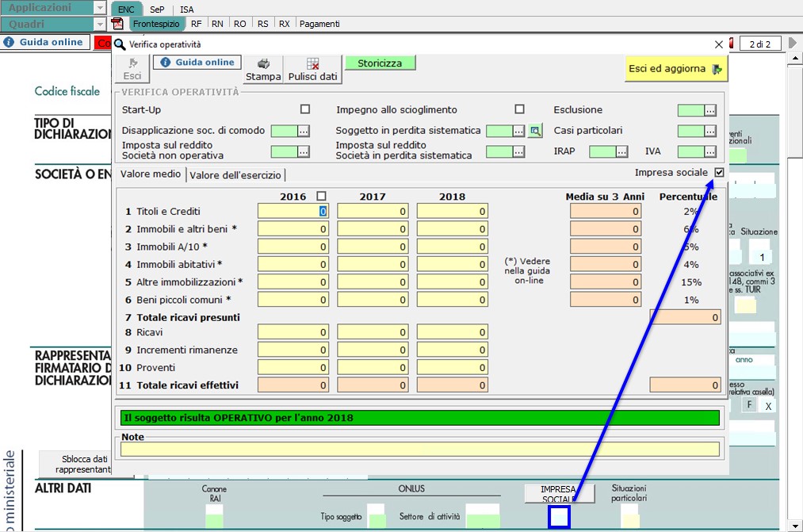Click scroll down arrow on main scrollbar
Viewport: 803px width, 532px height.
click(x=793, y=526)
